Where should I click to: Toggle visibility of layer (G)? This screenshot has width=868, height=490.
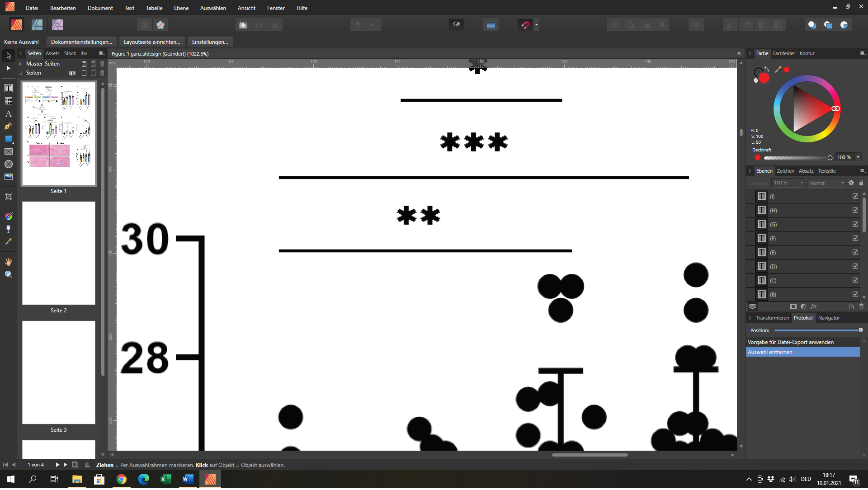pyautogui.click(x=855, y=225)
